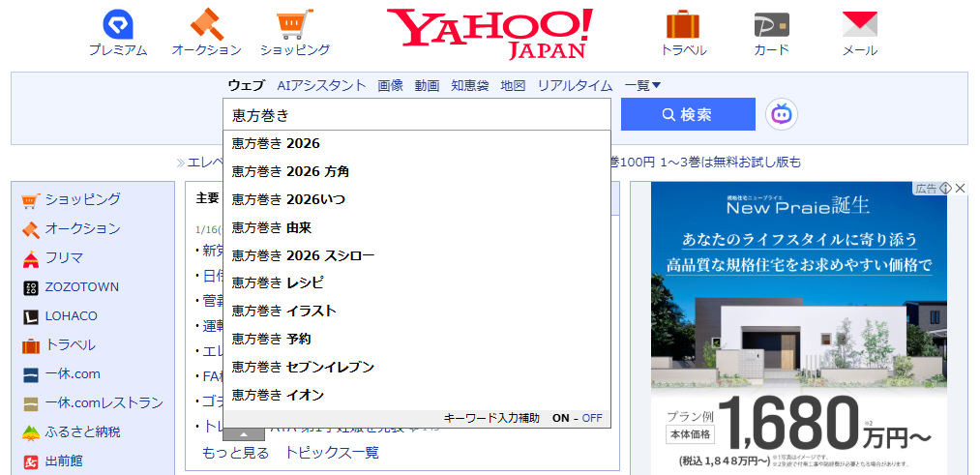Choose suggestion 恵方巻き 2026いつ

(417, 199)
